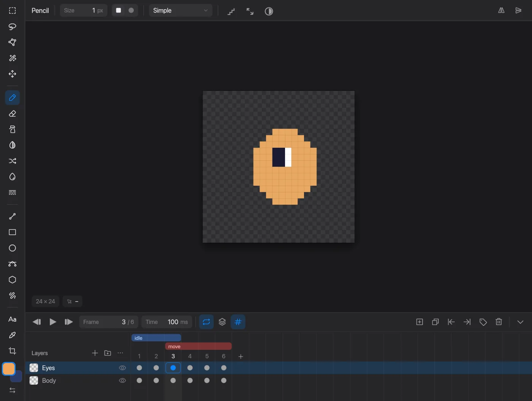
Task: Click the dark blue background color swatch
Action: (x=17, y=377)
